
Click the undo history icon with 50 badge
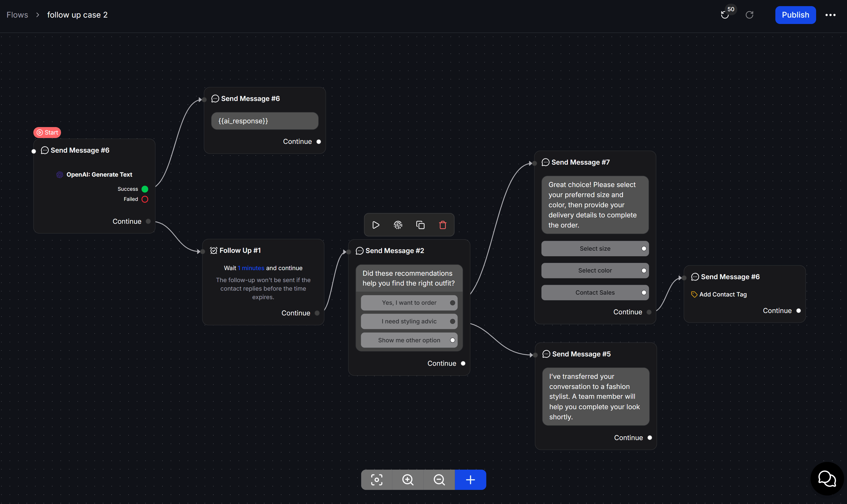point(725,15)
